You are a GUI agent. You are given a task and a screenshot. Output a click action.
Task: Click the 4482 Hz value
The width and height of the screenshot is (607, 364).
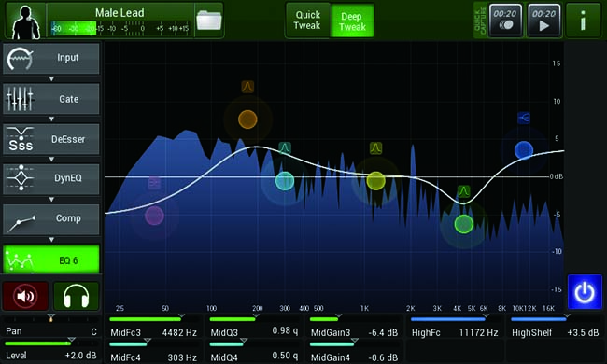179,332
